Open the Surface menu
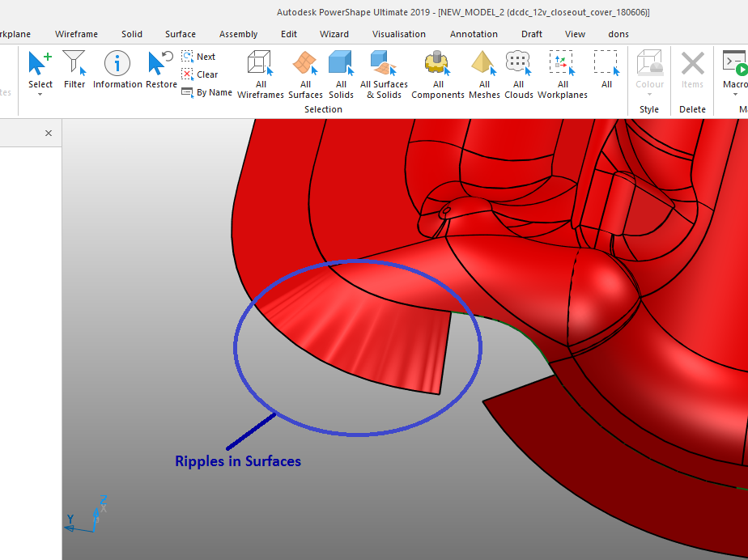The image size is (748, 560). click(180, 34)
